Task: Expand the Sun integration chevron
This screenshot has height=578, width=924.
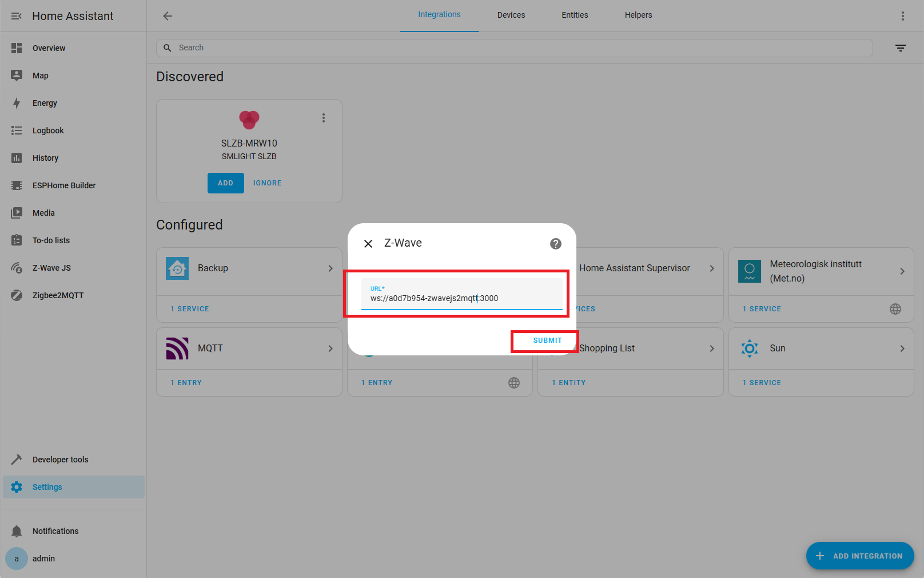Action: (x=902, y=349)
